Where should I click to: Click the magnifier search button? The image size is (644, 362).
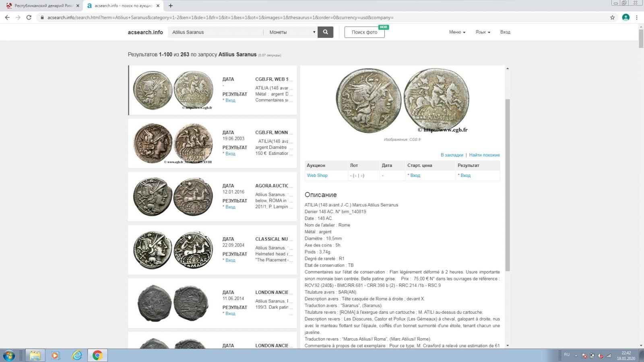(325, 32)
